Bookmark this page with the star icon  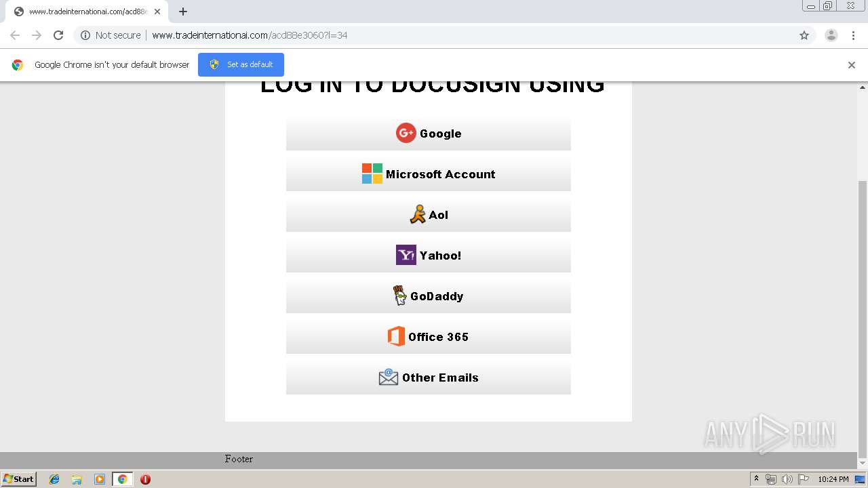pyautogui.click(x=804, y=35)
